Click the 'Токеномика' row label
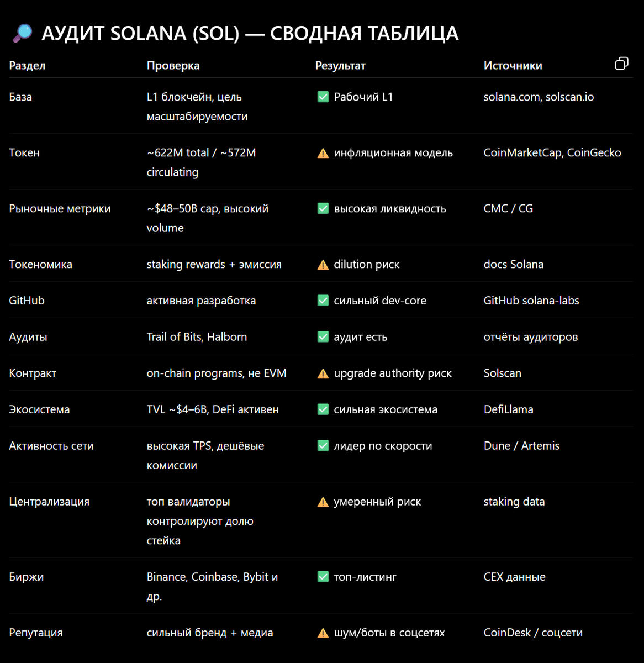This screenshot has height=663, width=644. click(x=40, y=264)
